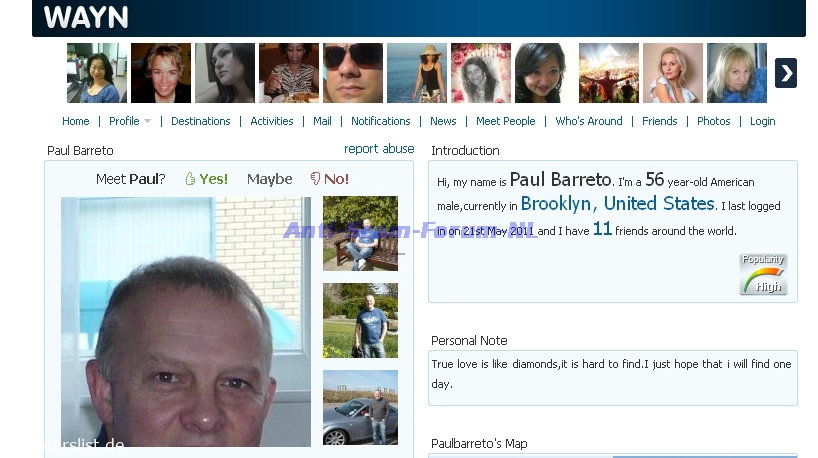This screenshot has height=458, width=818.
Task: Open the Profile dropdown arrow
Action: pyautogui.click(x=147, y=121)
